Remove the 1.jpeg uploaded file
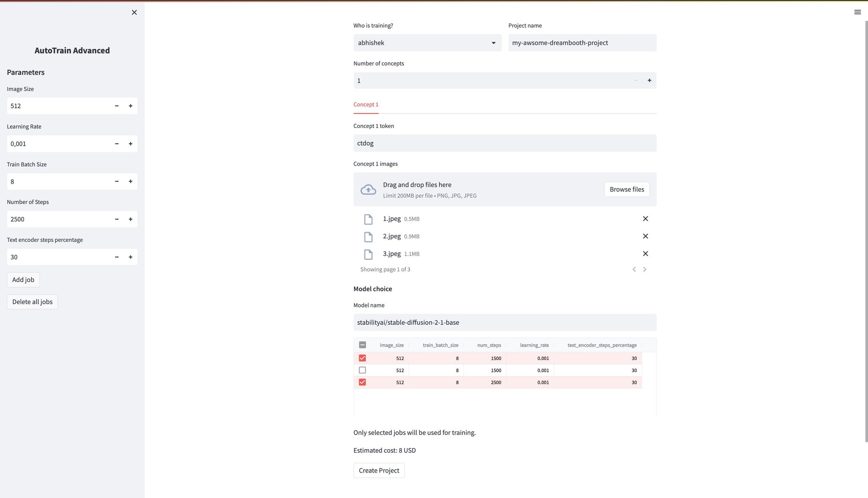 pyautogui.click(x=645, y=219)
